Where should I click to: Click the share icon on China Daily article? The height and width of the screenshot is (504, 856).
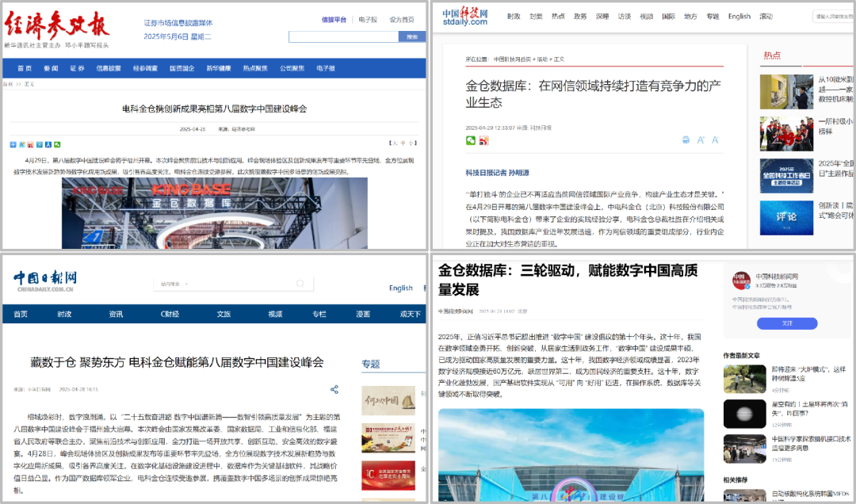pos(334,389)
